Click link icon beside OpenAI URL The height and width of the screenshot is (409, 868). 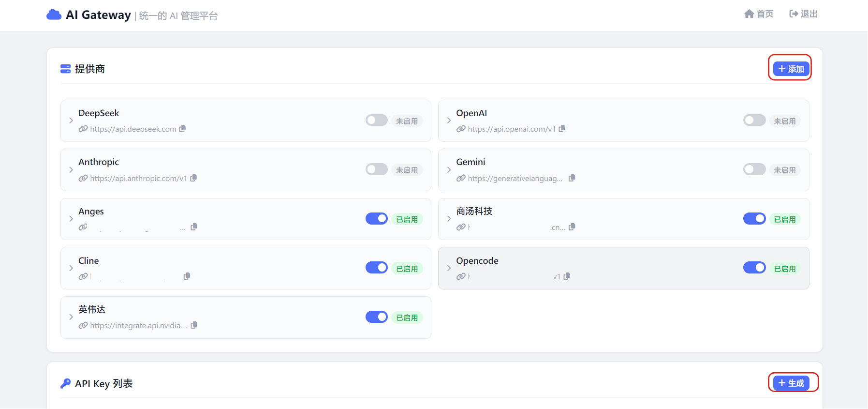tap(461, 129)
